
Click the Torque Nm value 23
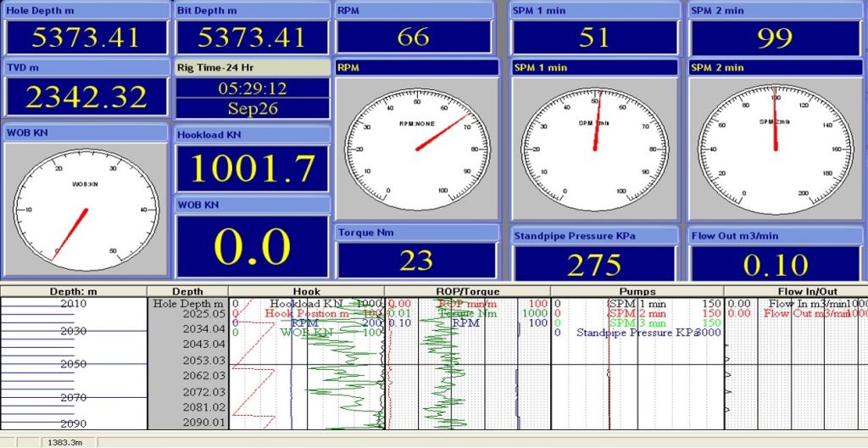(x=415, y=260)
